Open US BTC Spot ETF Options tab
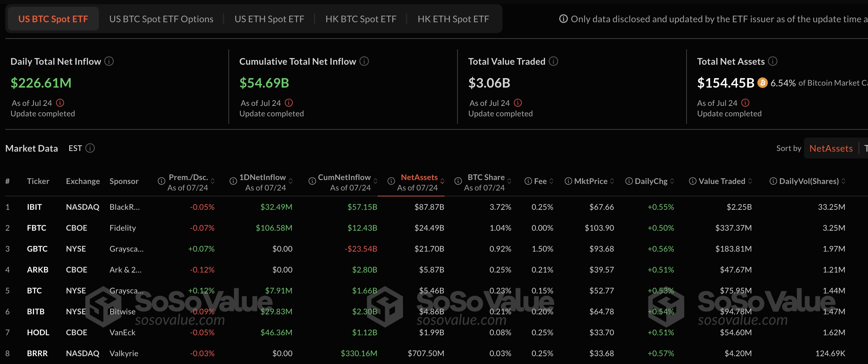This screenshot has width=868, height=364. [161, 19]
